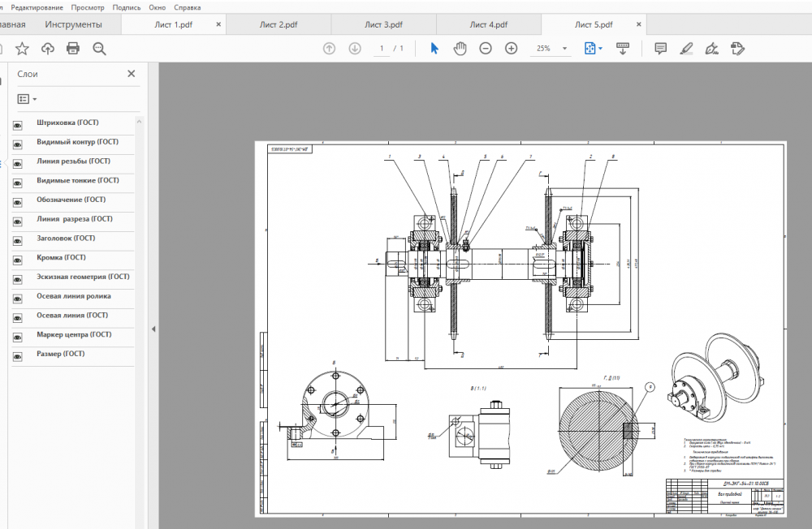Open the Просмотр menu

(x=87, y=7)
